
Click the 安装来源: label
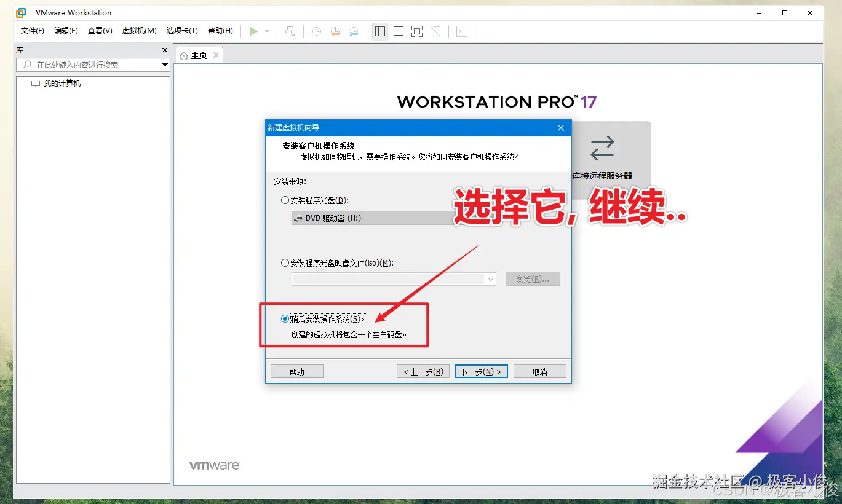[290, 181]
